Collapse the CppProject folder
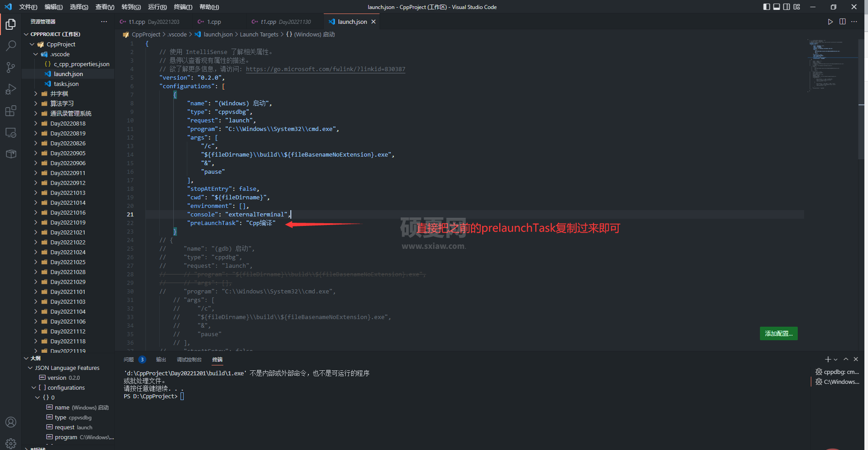868x450 pixels. coord(32,44)
